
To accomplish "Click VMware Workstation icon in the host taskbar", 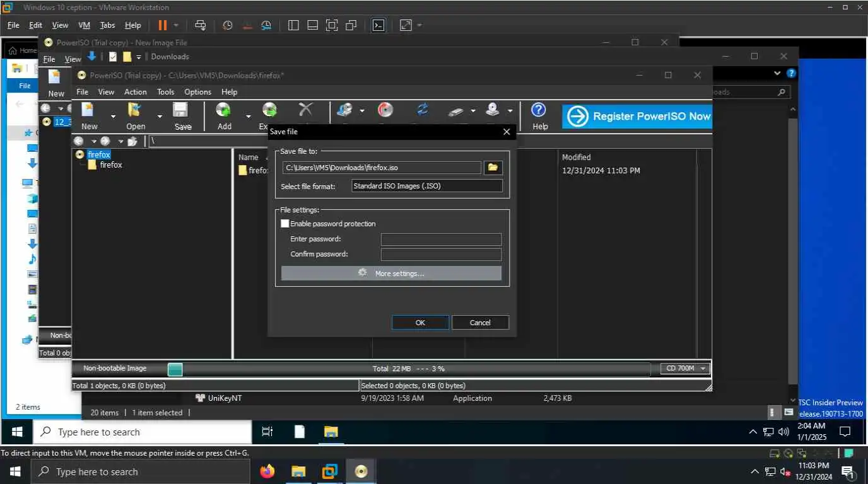I will click(x=330, y=471).
